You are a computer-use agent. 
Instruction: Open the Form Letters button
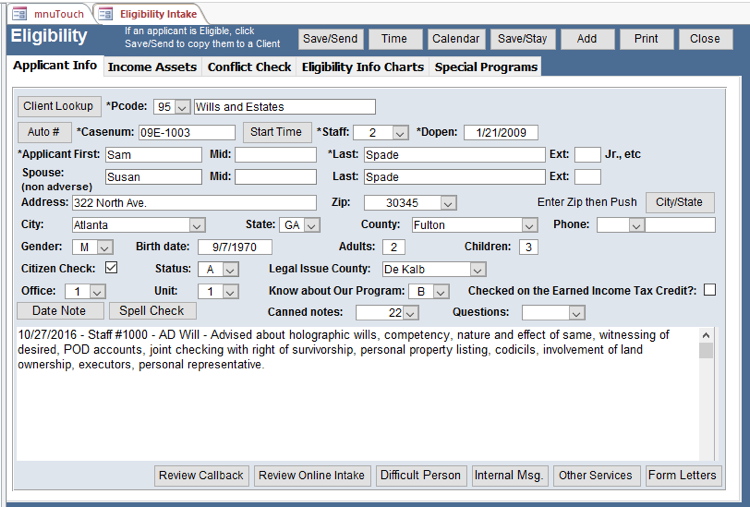tap(682, 475)
